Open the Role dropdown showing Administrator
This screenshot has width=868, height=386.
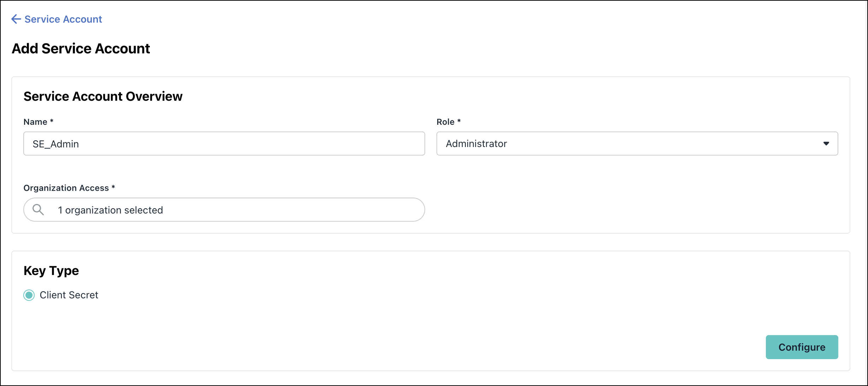coord(637,144)
